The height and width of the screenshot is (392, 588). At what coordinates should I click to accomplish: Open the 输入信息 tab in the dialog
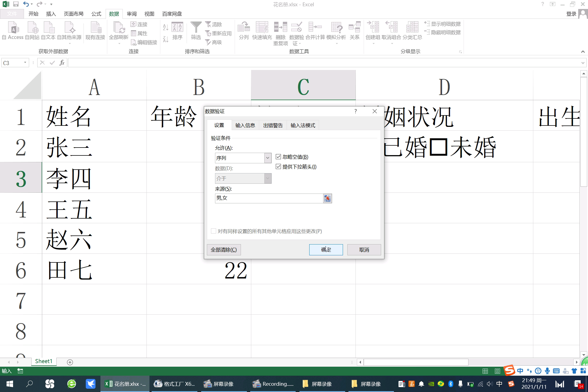(x=245, y=125)
